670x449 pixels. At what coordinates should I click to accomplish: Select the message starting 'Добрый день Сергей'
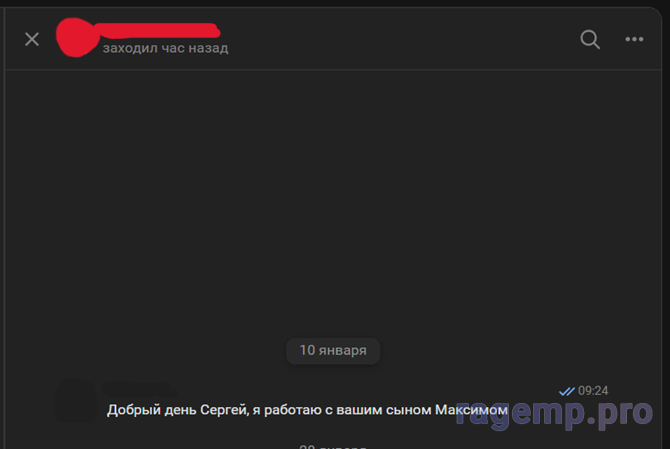(x=307, y=410)
